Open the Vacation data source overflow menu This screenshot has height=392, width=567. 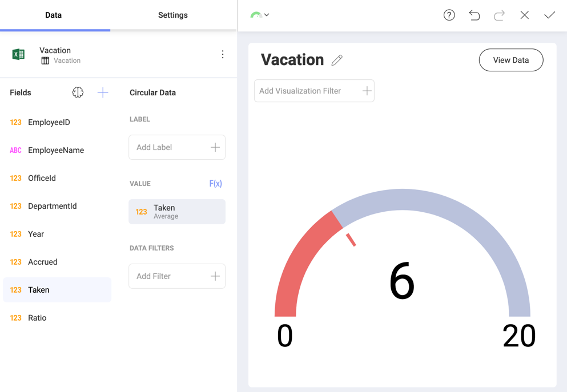click(x=222, y=55)
